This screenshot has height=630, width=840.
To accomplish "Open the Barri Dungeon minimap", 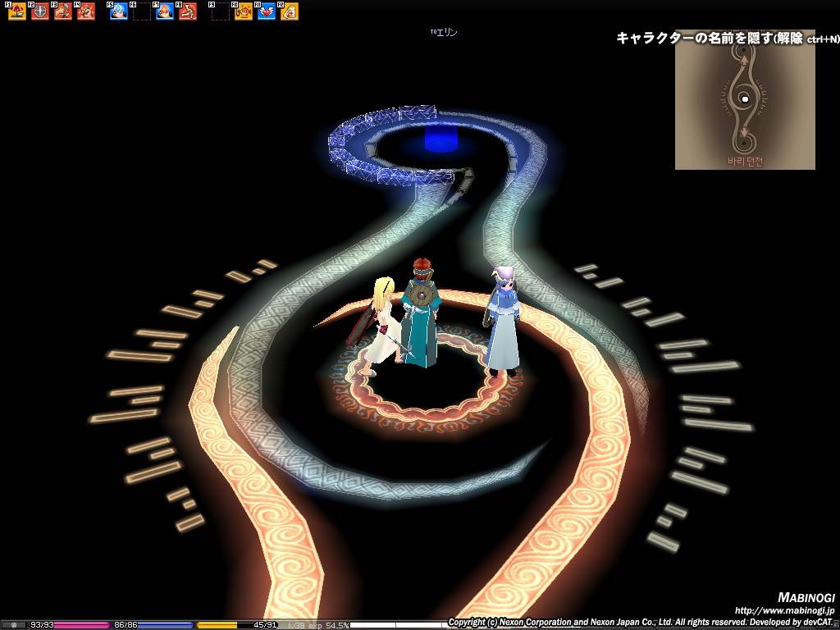I will [x=745, y=99].
